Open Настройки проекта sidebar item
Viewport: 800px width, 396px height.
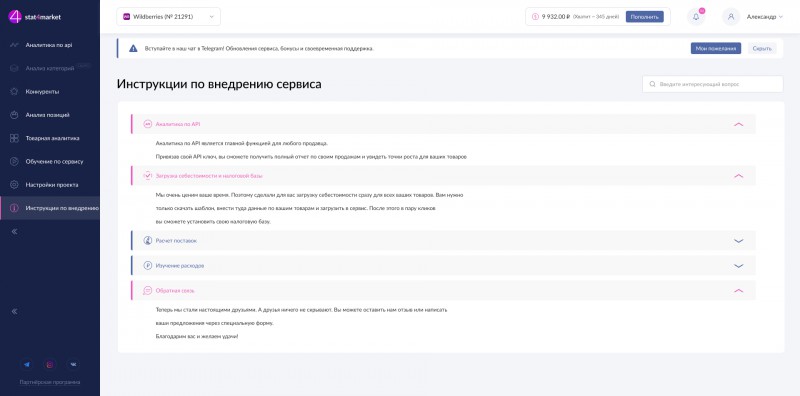[49, 185]
